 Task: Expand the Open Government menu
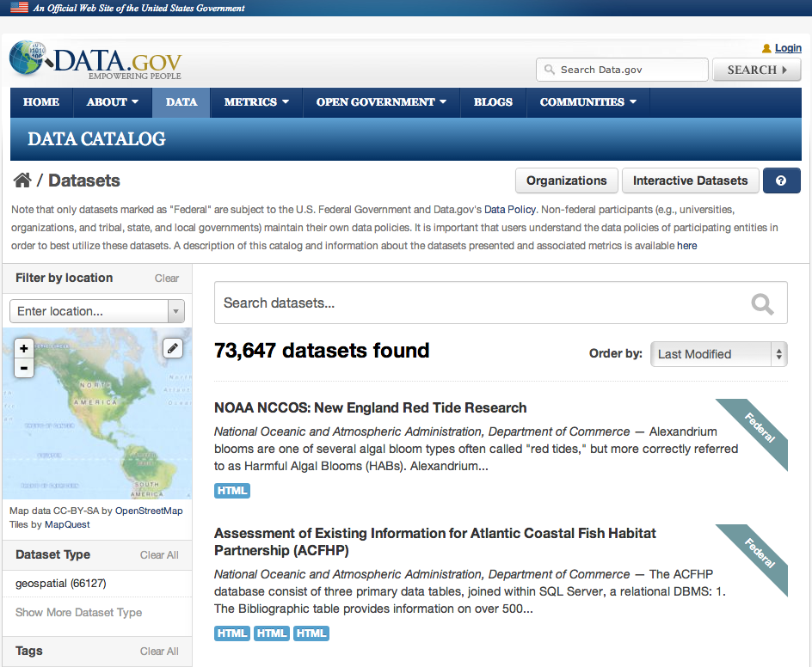pyautogui.click(x=381, y=102)
